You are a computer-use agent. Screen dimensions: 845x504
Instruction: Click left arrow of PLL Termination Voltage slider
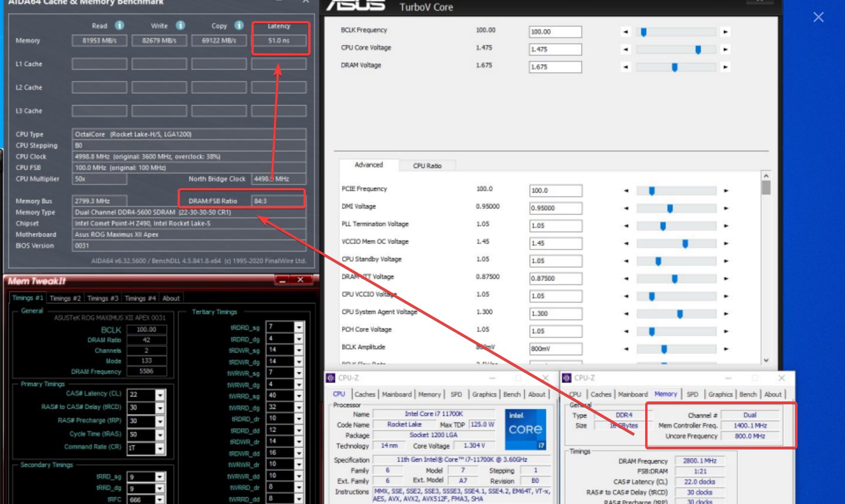click(x=626, y=226)
